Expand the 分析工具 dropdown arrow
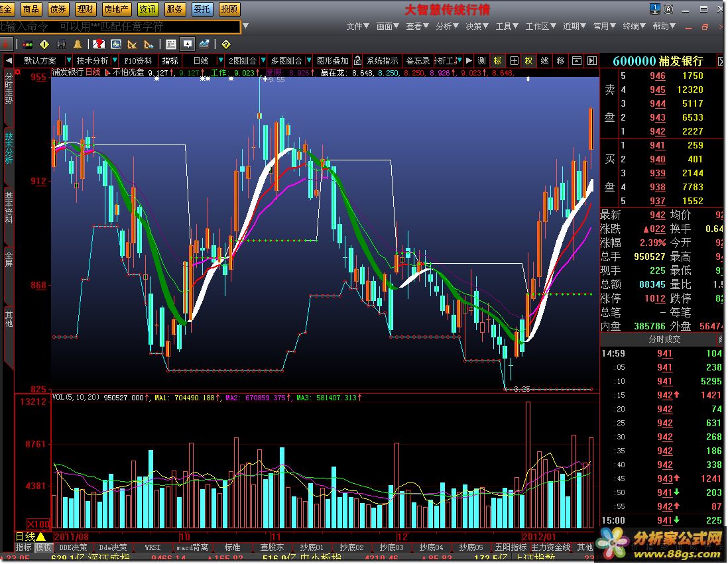728x564 pixels. tap(459, 61)
